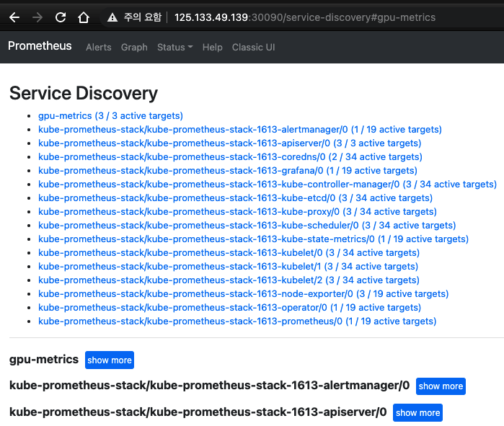The image size is (504, 426).
Task: Jump to kubelet/2 targets link
Action: pyautogui.click(x=229, y=280)
